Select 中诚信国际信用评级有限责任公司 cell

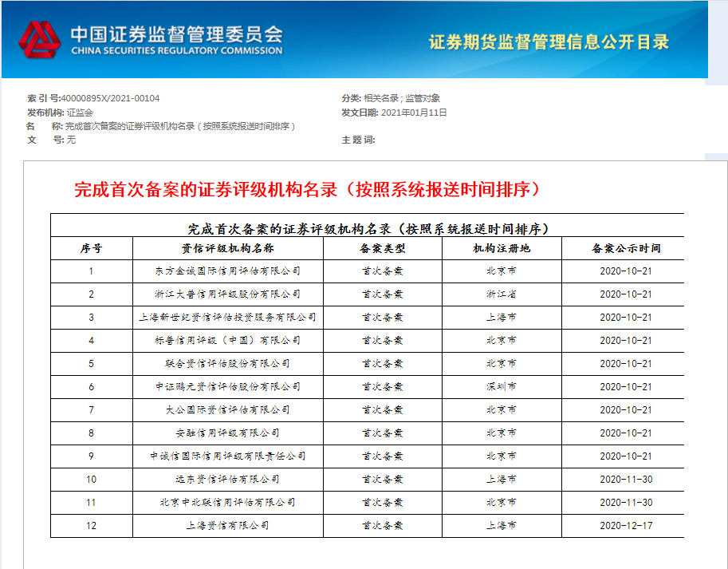point(228,456)
